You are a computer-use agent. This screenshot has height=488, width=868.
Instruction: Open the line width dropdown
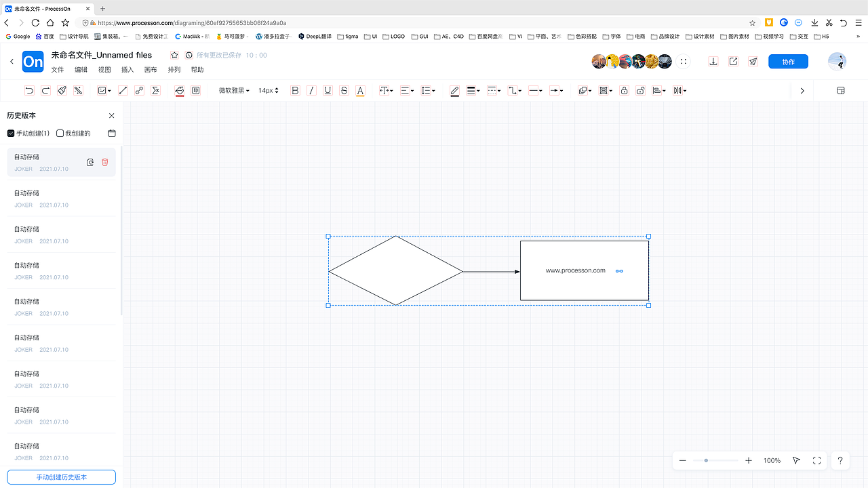pyautogui.click(x=473, y=90)
